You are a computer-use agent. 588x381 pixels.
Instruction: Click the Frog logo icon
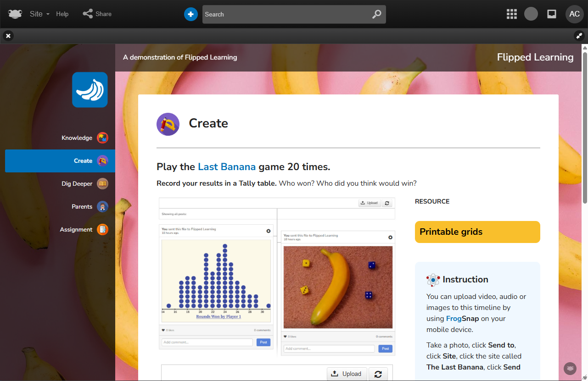pos(15,14)
